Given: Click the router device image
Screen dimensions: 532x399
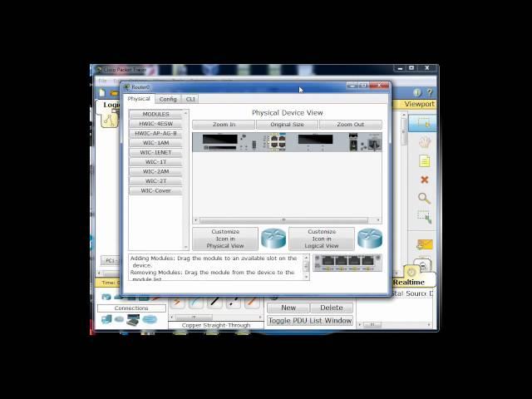Looking at the screenshot, I should 287,142.
